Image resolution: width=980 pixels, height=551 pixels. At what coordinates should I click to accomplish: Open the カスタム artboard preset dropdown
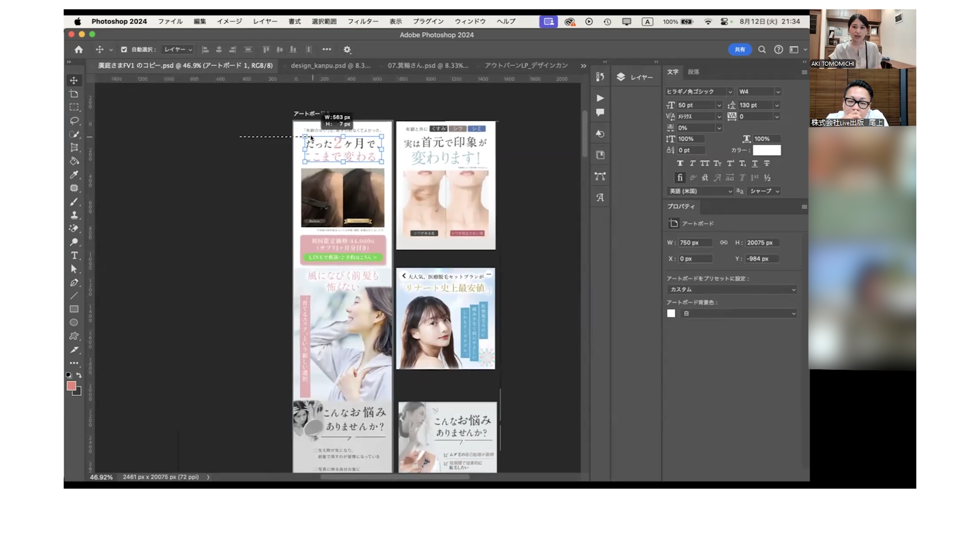click(732, 289)
